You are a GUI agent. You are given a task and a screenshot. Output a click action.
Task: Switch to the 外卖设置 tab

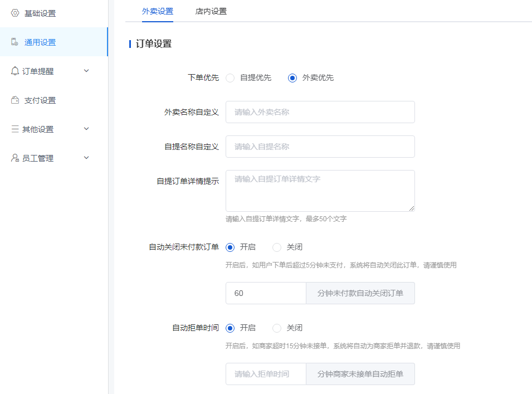coord(158,11)
